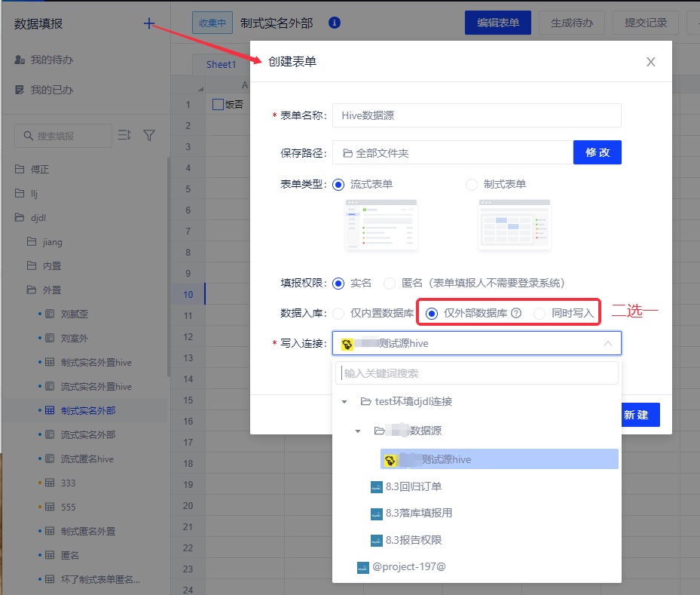Open 我的待办 in the sidebar
Image resolution: width=700 pixels, height=595 pixels.
pos(51,60)
